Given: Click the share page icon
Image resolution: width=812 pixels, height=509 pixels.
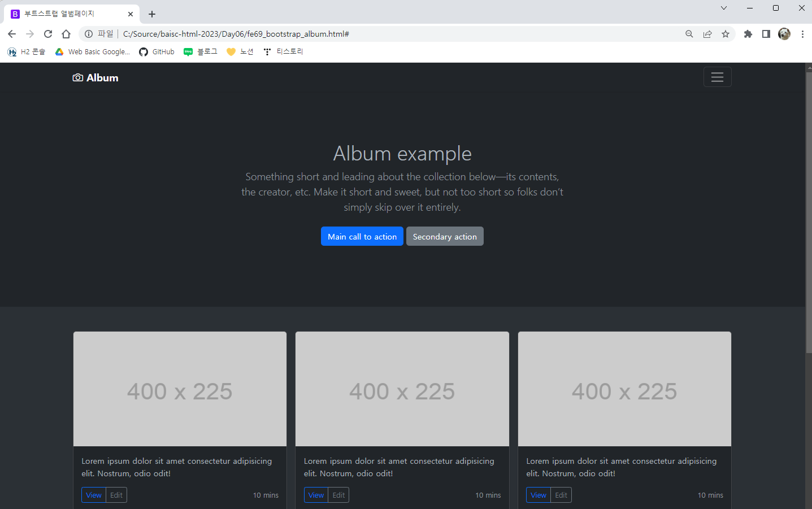Looking at the screenshot, I should click(707, 34).
